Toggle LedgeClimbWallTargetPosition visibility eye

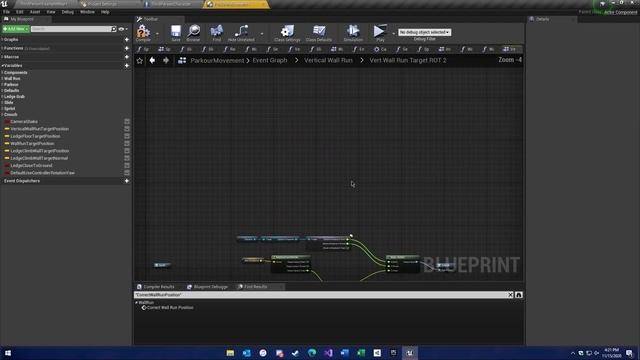click(x=127, y=151)
